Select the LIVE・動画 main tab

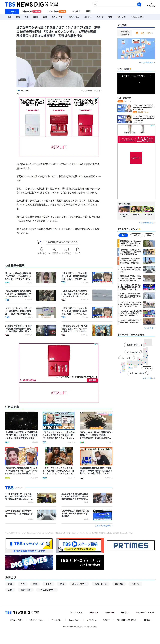[x=57, y=11]
